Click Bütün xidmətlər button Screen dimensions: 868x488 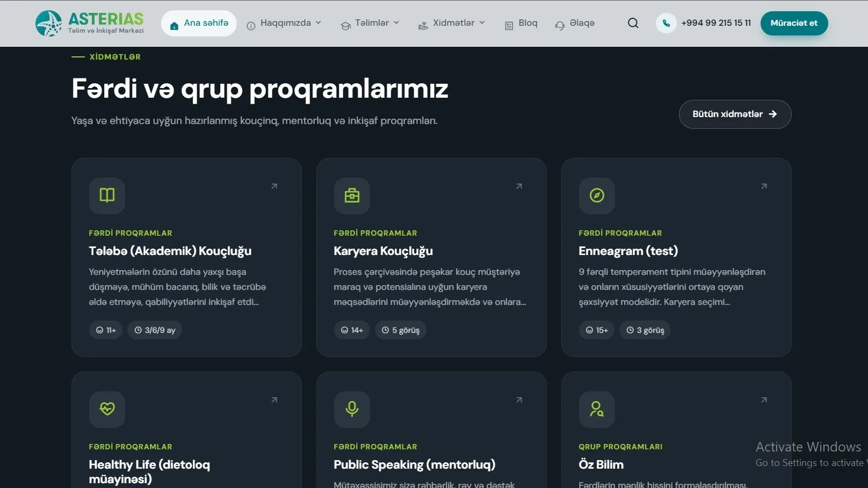pyautogui.click(x=735, y=114)
